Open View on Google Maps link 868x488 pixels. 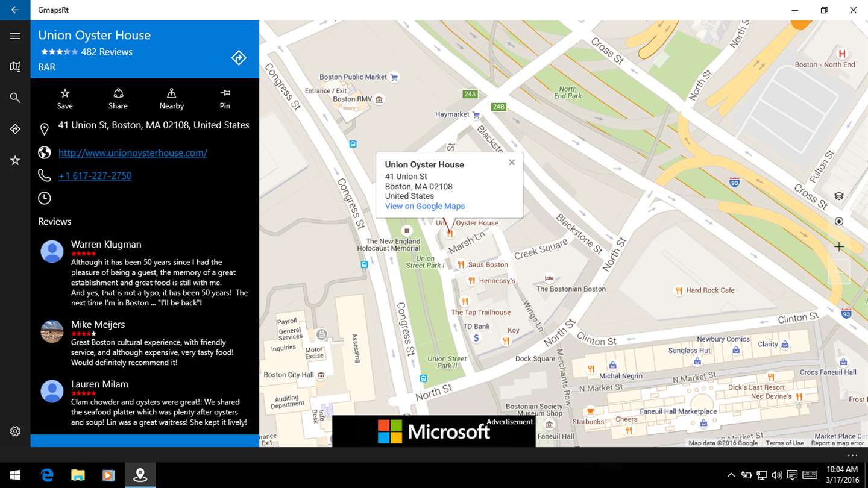425,206
